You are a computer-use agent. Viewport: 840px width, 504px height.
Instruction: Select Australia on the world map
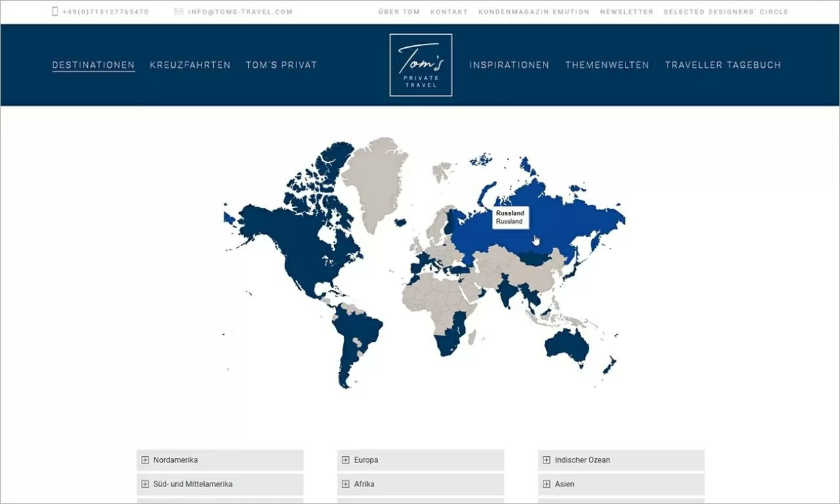tap(567, 344)
